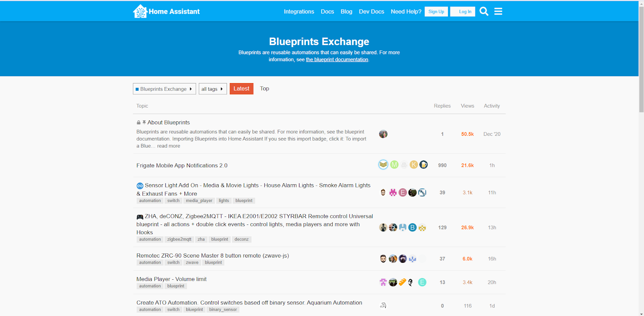Click the media_player tag
644x316 pixels.
click(199, 201)
